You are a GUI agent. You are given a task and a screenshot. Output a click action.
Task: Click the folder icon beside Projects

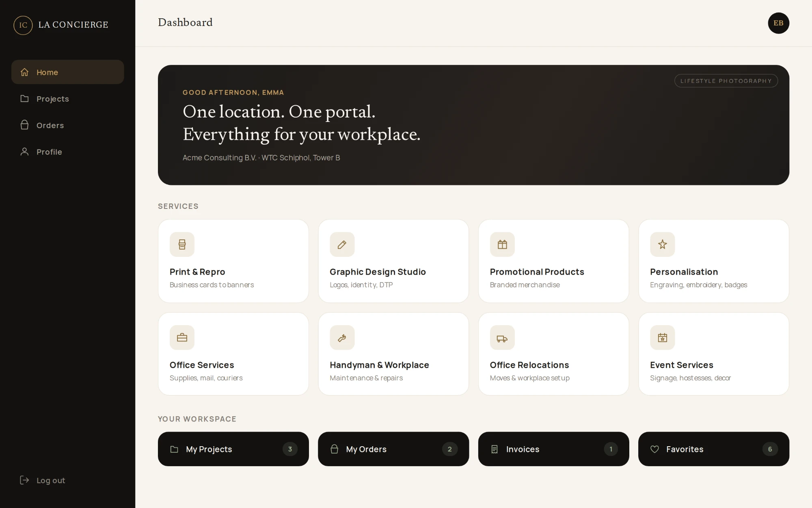point(24,99)
